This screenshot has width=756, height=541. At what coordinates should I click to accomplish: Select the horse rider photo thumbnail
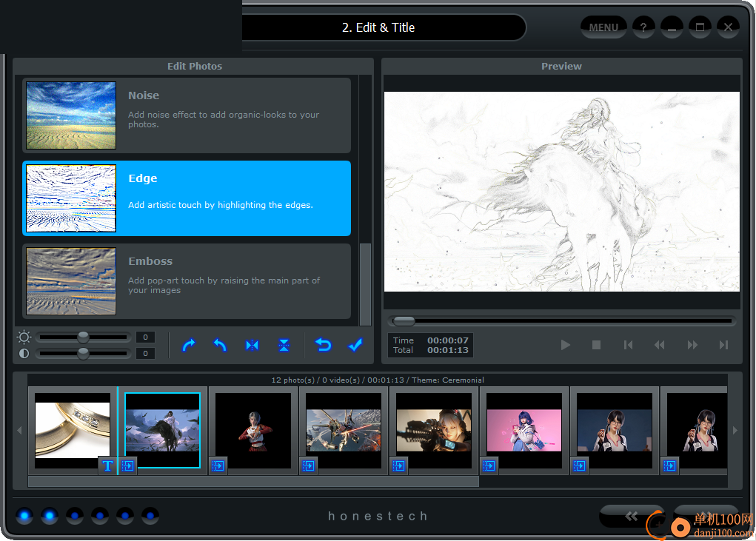(x=162, y=430)
